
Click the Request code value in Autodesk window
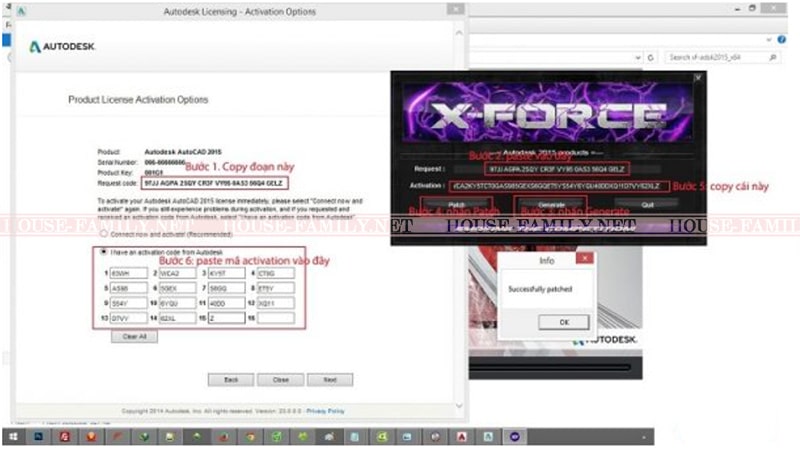(x=214, y=183)
